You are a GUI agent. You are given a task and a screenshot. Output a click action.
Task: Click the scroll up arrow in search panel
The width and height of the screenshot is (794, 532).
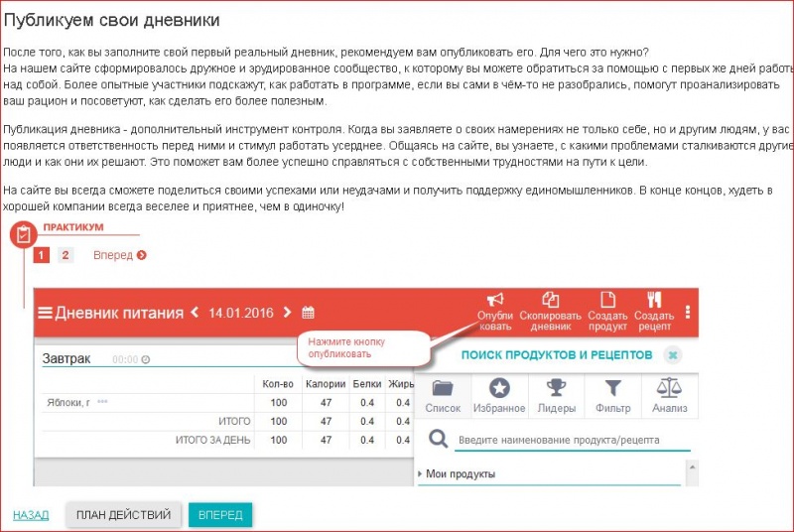[692, 466]
